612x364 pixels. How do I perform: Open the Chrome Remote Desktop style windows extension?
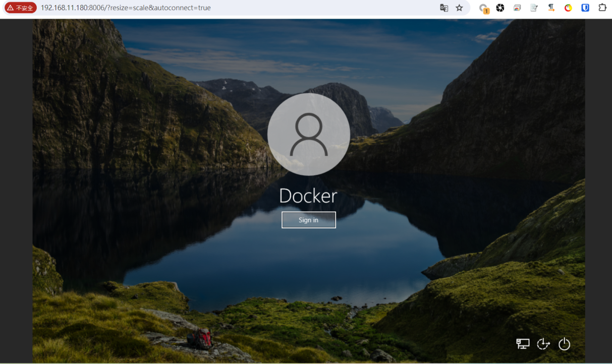click(517, 8)
